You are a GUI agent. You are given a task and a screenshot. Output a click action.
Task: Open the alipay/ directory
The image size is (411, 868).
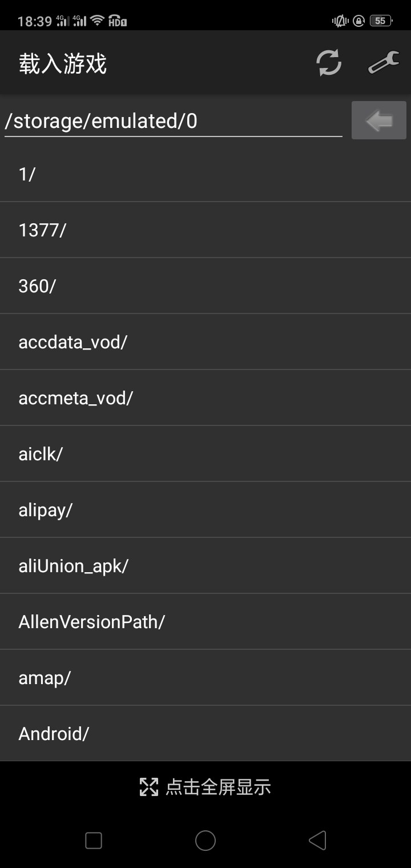pos(205,510)
